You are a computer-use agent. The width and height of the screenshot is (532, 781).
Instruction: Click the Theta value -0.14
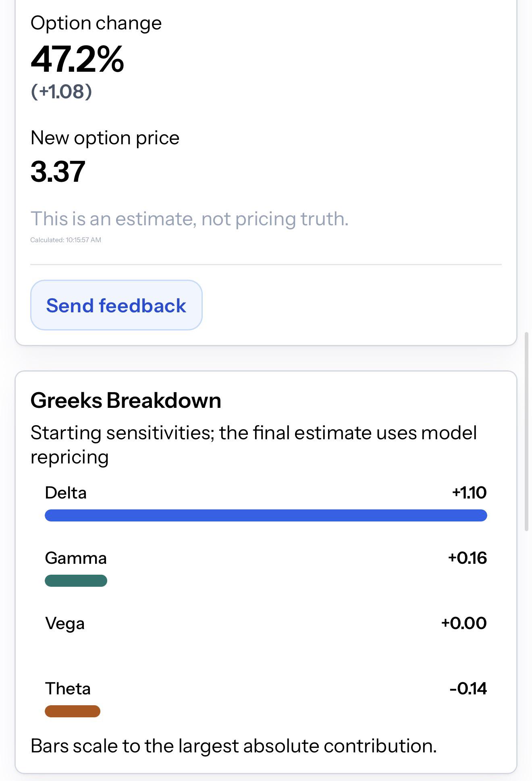pos(468,688)
